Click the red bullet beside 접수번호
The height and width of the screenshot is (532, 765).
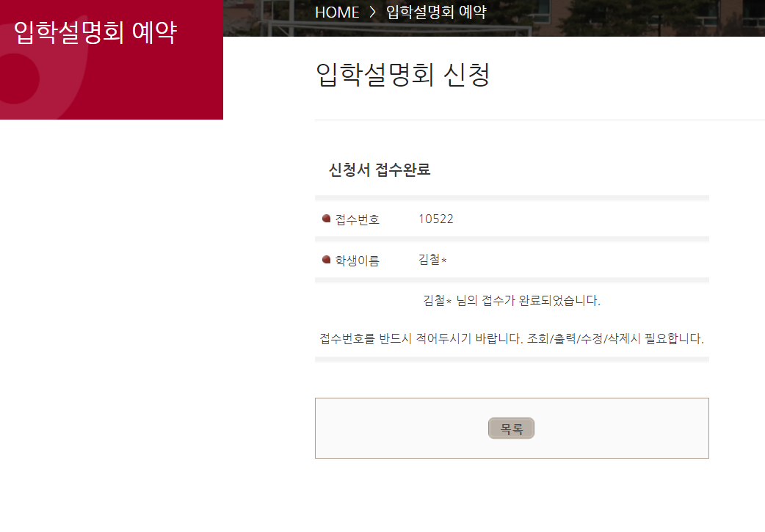(326, 219)
